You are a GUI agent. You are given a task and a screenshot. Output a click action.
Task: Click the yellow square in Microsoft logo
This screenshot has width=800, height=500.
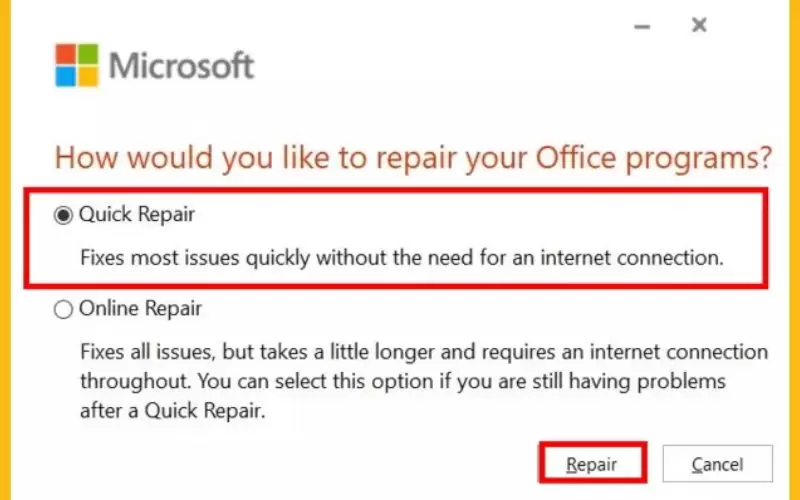point(88,77)
